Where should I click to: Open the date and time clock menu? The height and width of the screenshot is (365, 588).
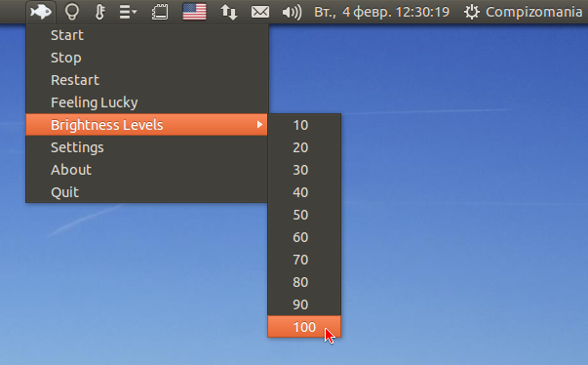click(381, 12)
